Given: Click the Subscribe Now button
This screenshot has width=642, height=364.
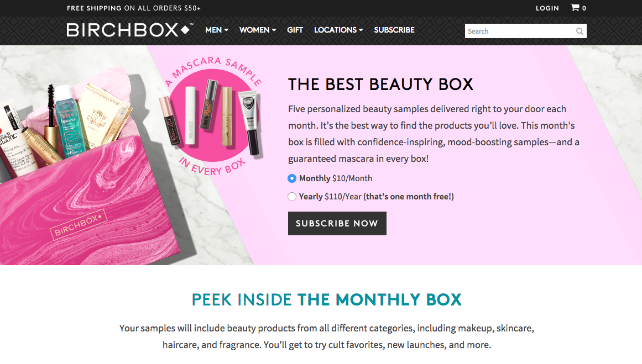Looking at the screenshot, I should [x=337, y=223].
